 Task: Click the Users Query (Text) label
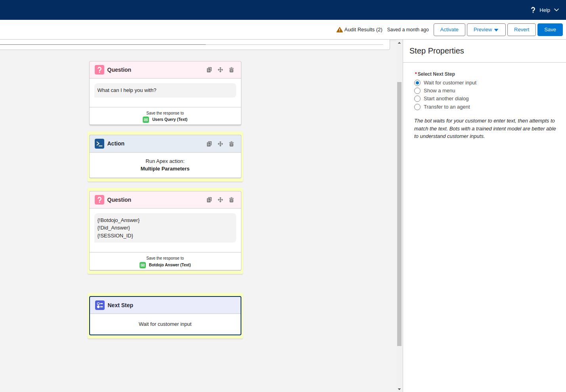coord(170,120)
